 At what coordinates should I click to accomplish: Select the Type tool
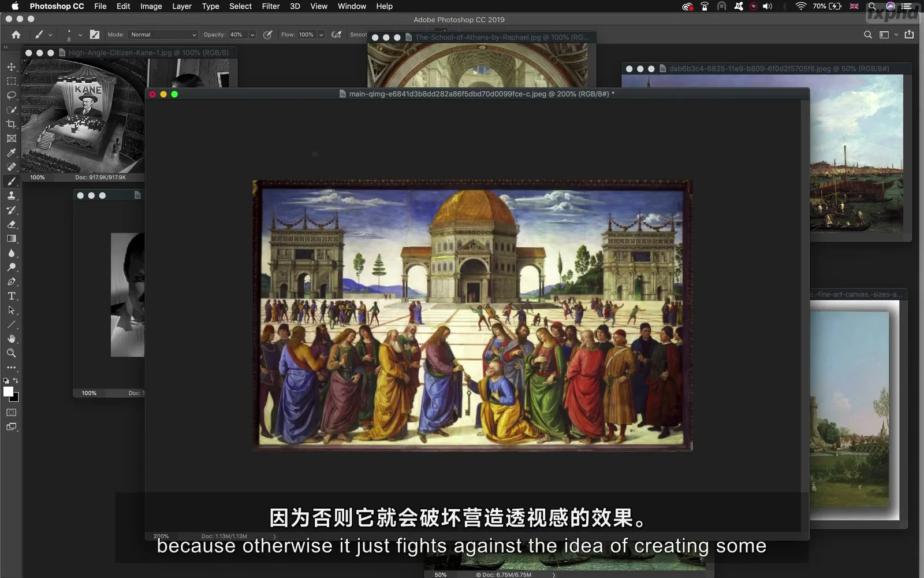click(11, 296)
